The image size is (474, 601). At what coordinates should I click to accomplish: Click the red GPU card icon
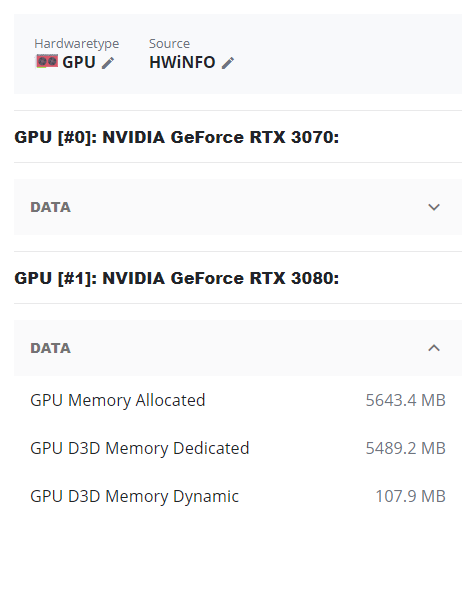pos(47,62)
